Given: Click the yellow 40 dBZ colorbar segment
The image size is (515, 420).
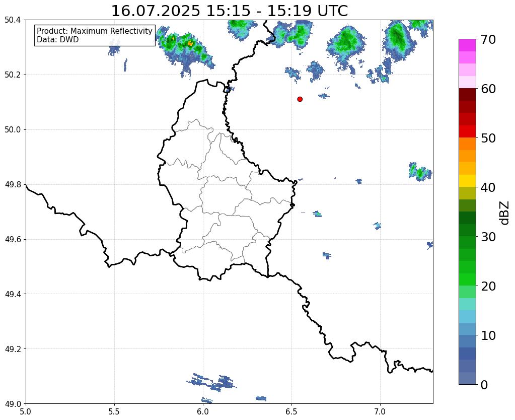Looking at the screenshot, I should click(x=467, y=181).
